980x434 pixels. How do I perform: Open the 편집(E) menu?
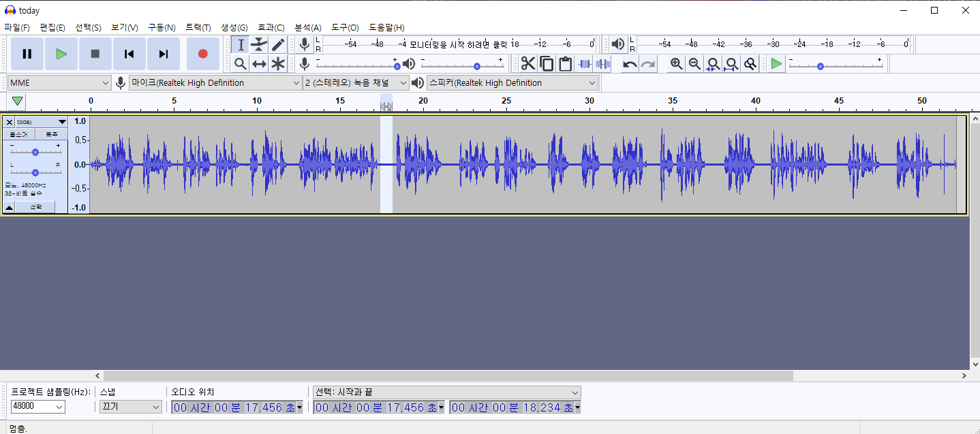52,27
